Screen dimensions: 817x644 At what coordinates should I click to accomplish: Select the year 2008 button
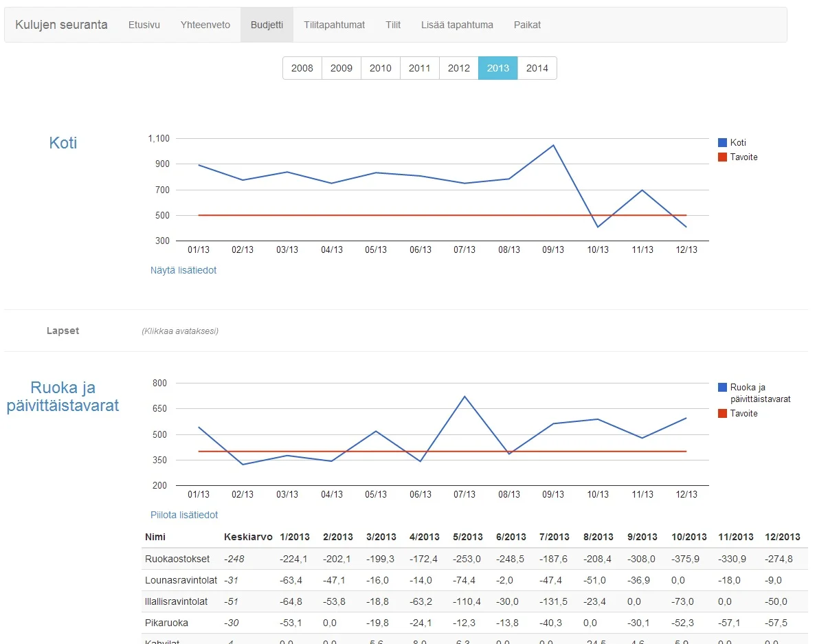point(302,68)
